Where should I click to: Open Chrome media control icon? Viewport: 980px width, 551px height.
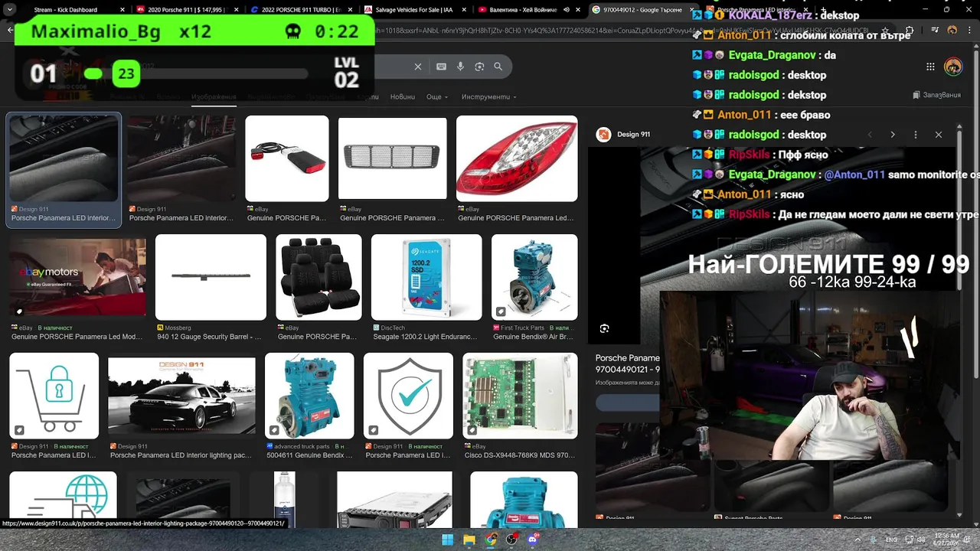click(935, 31)
